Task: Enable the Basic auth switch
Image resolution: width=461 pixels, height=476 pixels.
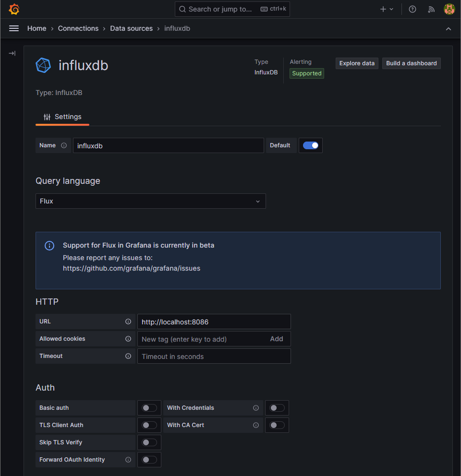Action: click(149, 408)
